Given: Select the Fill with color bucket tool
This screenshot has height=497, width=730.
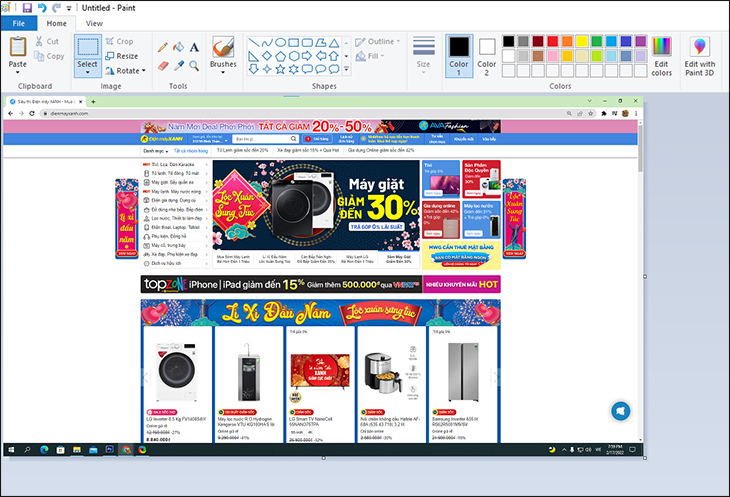Looking at the screenshot, I should [x=178, y=47].
